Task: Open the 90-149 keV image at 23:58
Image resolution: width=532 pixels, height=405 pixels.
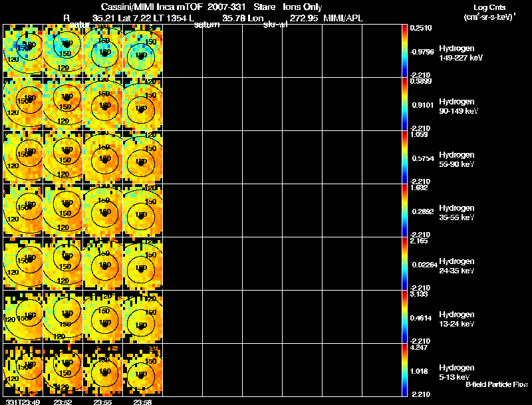Action: 142,104
